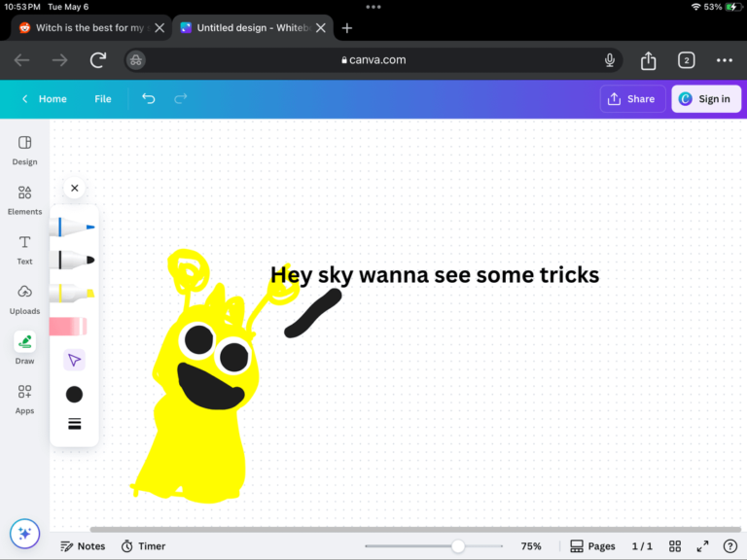
Task: Open the Uploads panel
Action: (24, 300)
